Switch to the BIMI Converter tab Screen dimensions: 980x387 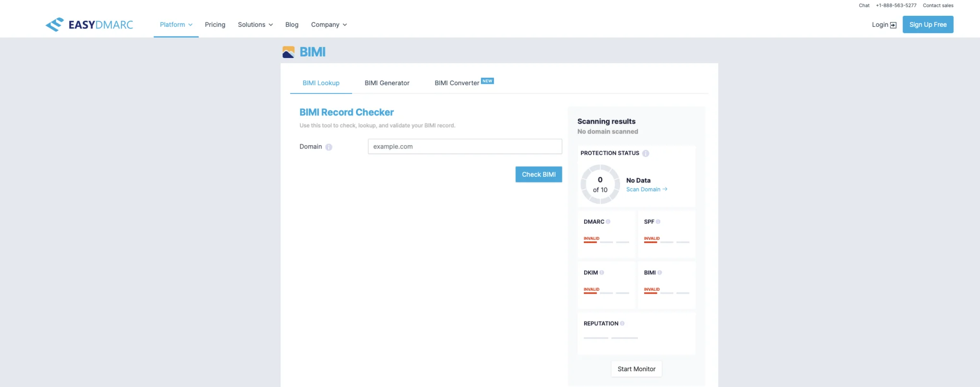tap(457, 83)
